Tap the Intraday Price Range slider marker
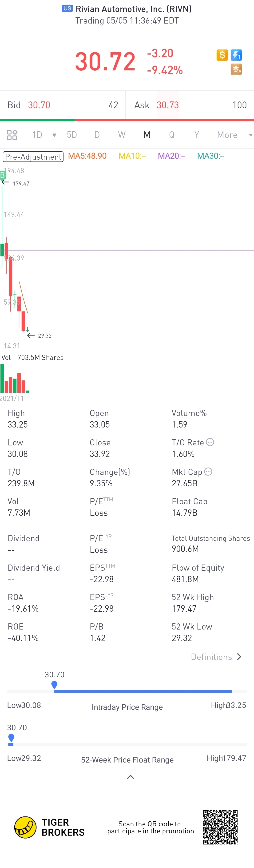 pyautogui.click(x=54, y=684)
